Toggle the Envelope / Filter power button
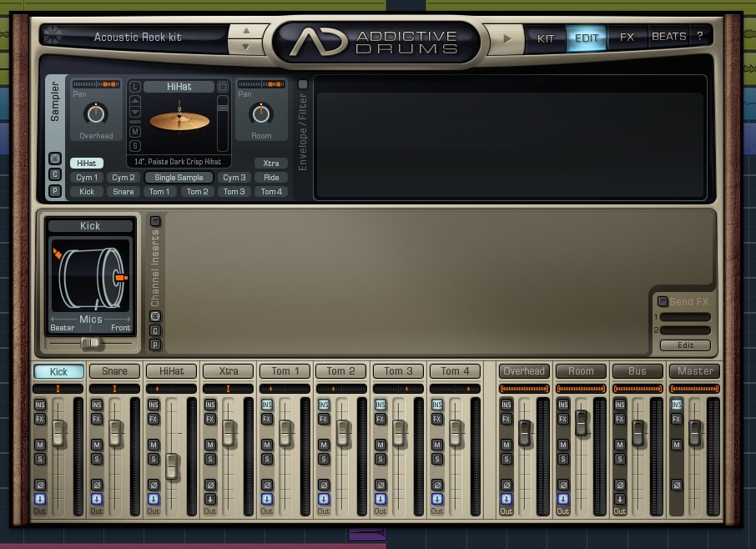 (303, 84)
